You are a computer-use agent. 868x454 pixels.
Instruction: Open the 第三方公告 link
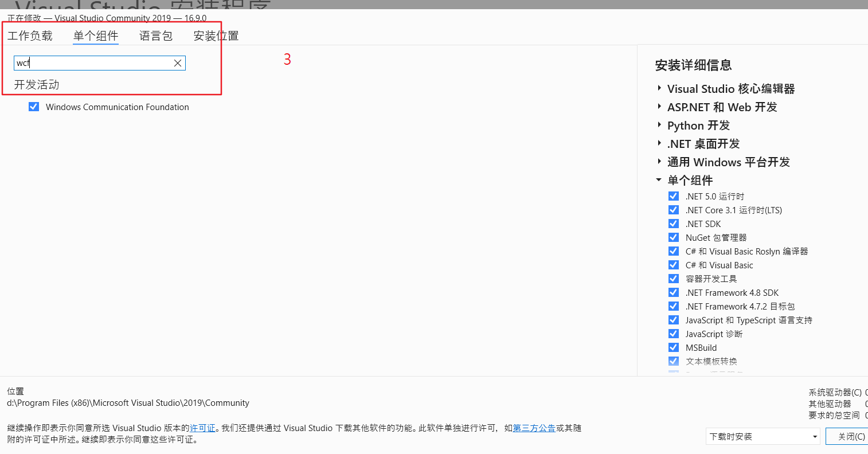534,428
